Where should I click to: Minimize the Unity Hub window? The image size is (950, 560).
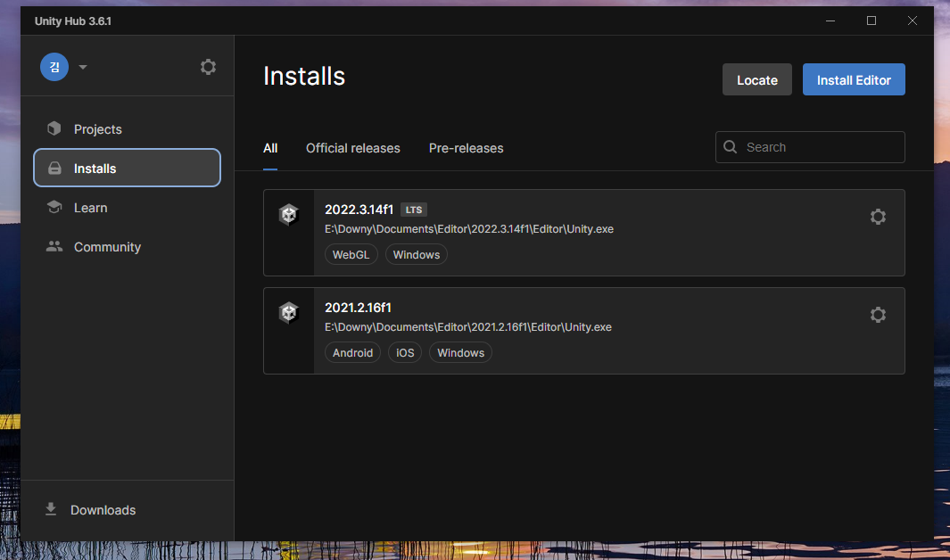click(830, 21)
